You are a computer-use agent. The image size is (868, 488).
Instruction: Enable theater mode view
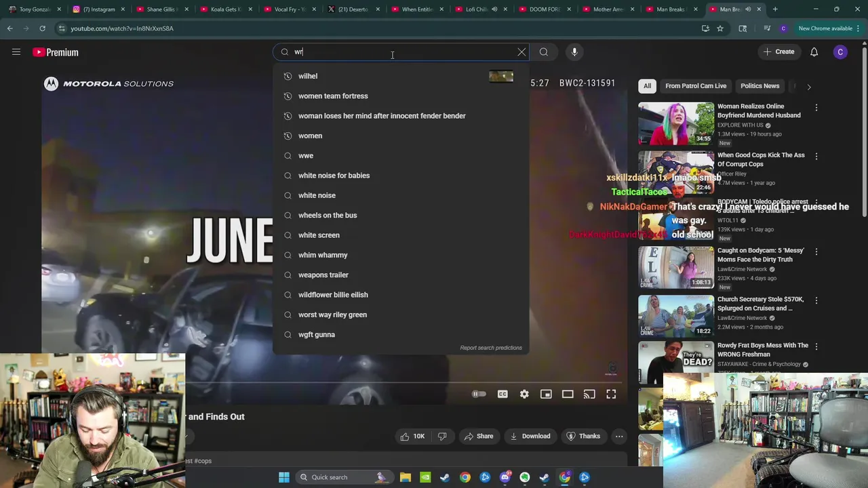(568, 394)
